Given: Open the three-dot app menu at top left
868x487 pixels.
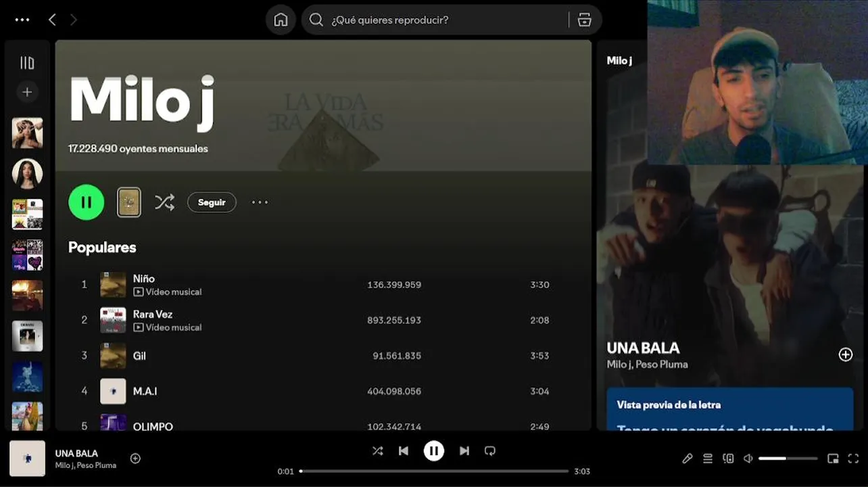Looking at the screenshot, I should tap(22, 20).
